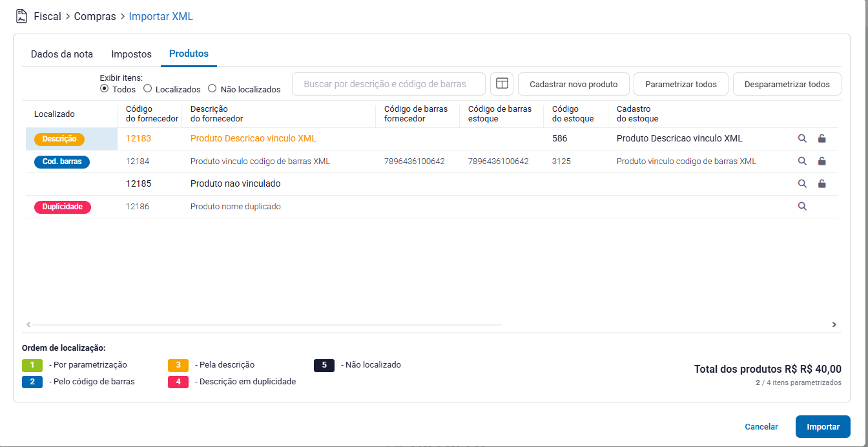Toggle the padlock on product 12184 row
The width and height of the screenshot is (868, 447).
coord(821,161)
